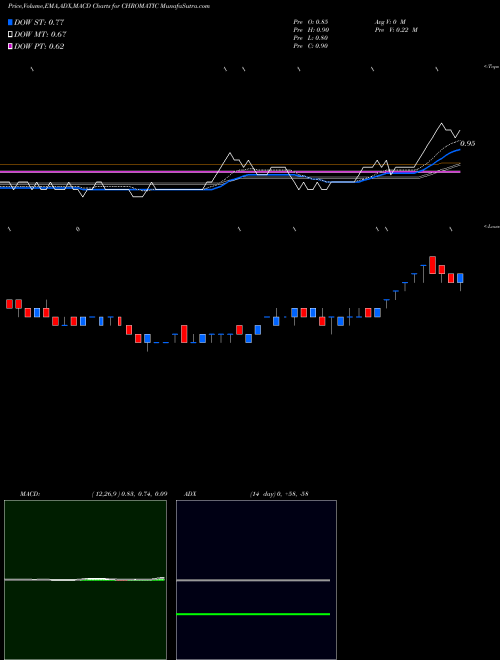Click the 'Pre O: 0.85' open value
This screenshot has width=500, height=660.
(x=311, y=21)
